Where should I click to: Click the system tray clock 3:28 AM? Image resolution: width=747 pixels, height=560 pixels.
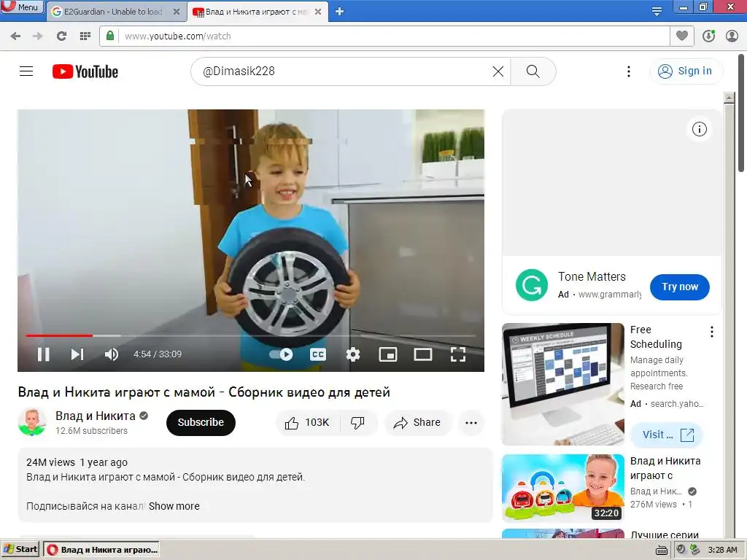click(722, 550)
